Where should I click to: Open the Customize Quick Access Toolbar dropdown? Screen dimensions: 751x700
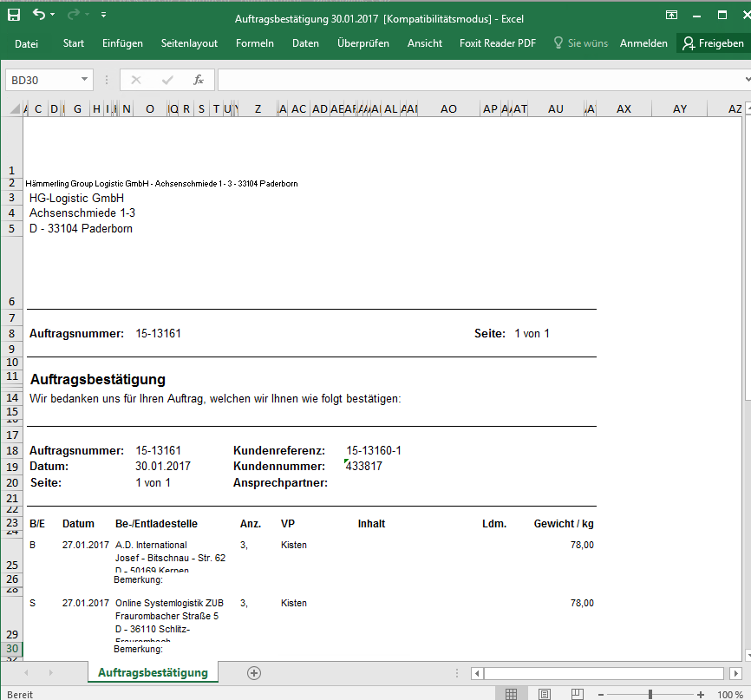104,15
